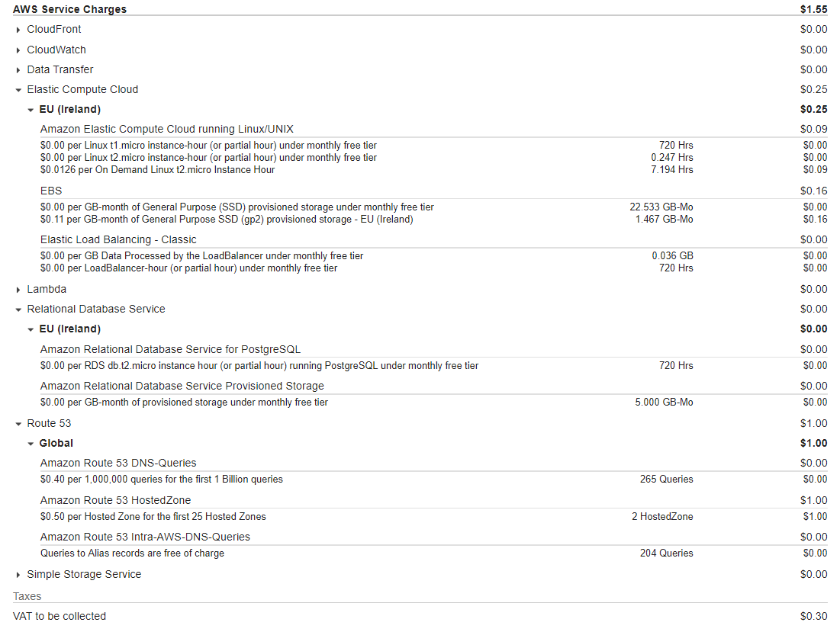This screenshot has width=840, height=632.
Task: Expand the Data Transfer section arrow
Action: [18, 70]
